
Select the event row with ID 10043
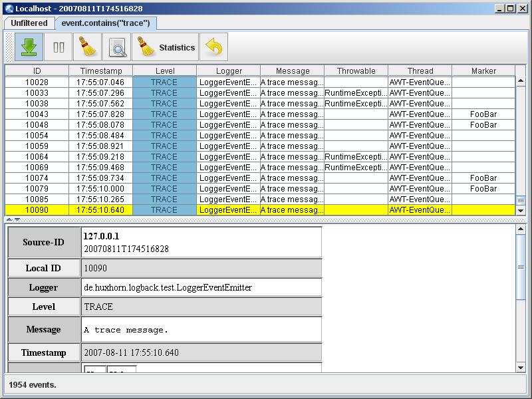tap(37, 114)
